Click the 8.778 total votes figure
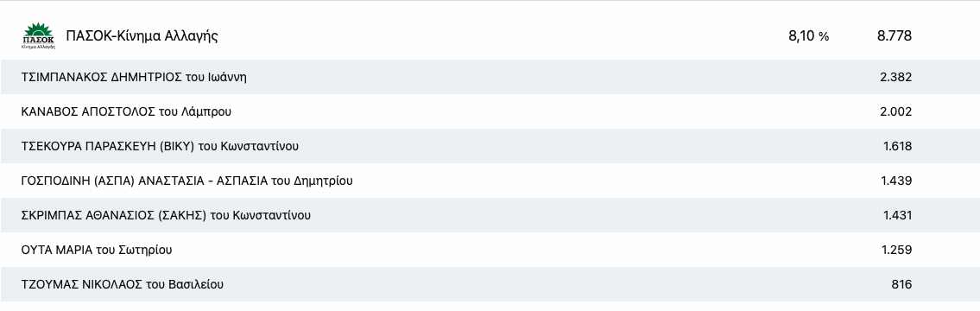980x311 pixels. point(895,36)
